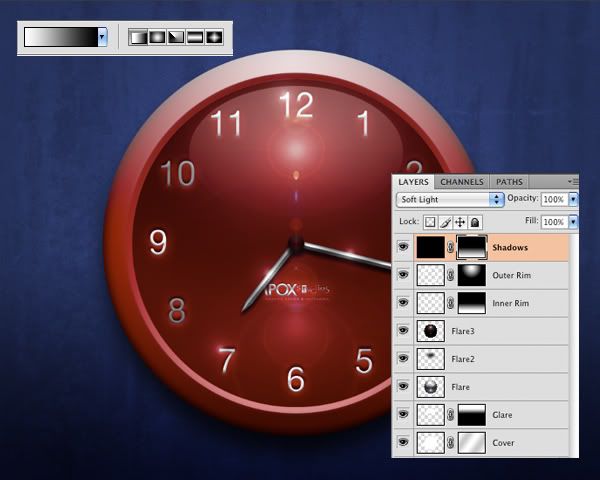Screen dimensions: 600x480
Task: Open the gradient picker dropdown arrow
Action: click(102, 37)
